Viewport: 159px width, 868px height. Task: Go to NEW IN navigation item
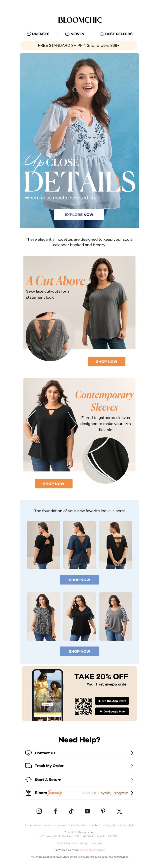75,34
